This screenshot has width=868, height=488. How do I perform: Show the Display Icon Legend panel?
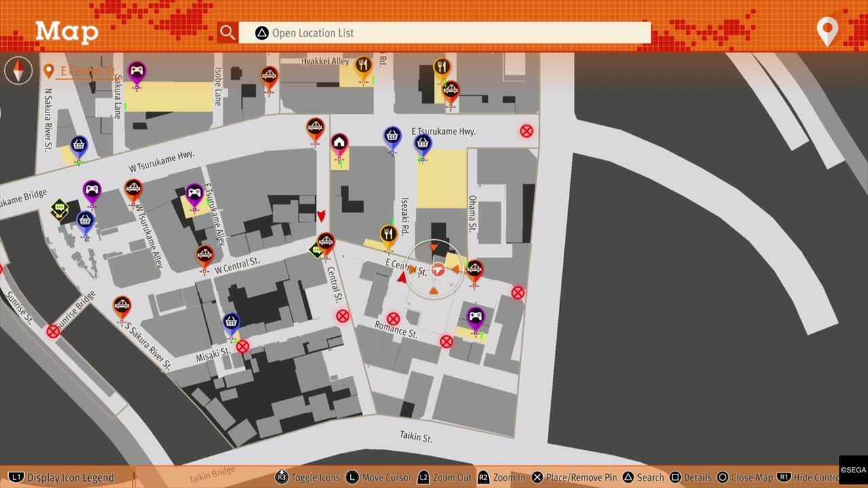click(x=62, y=477)
